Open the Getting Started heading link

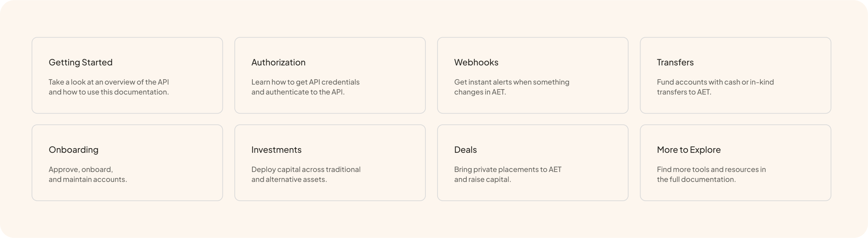click(80, 63)
